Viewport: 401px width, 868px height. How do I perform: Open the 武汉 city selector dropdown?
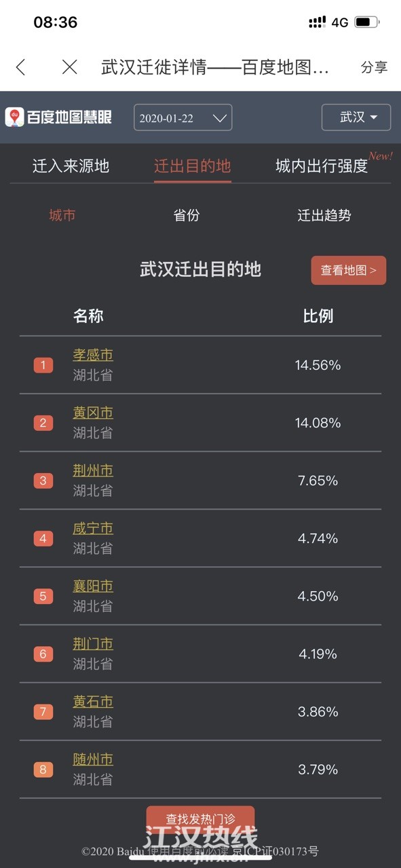[356, 117]
